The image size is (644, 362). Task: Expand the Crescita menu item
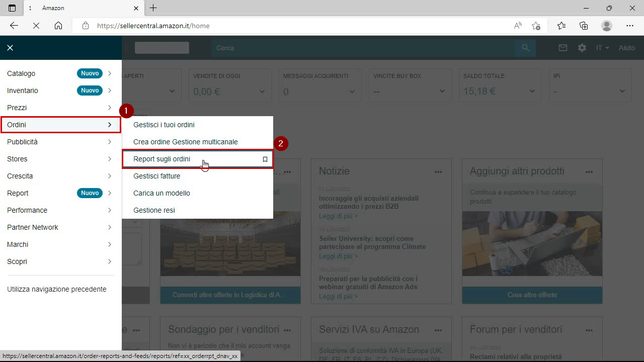pos(61,176)
